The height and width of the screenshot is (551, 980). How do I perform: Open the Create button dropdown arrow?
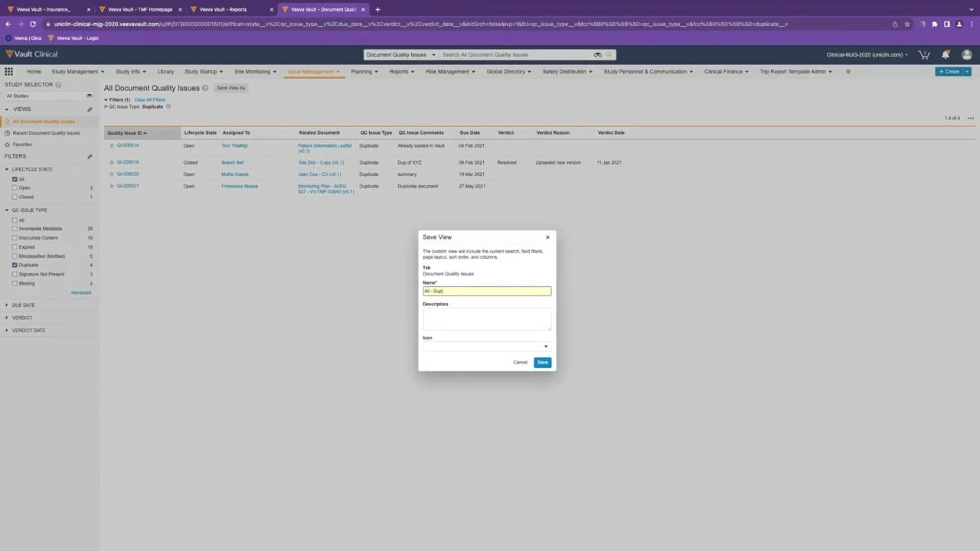967,71
